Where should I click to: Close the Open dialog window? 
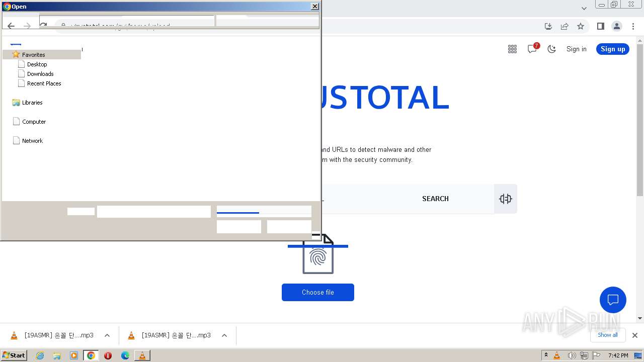click(315, 7)
